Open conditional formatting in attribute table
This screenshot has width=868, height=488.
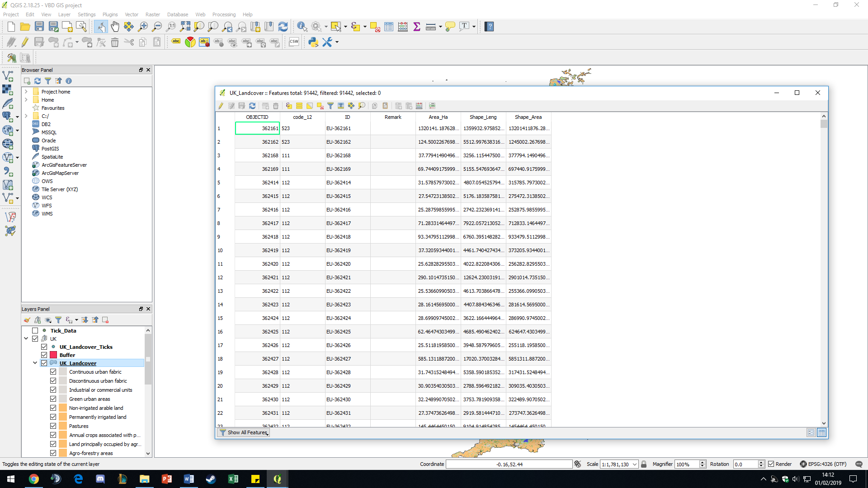point(432,106)
